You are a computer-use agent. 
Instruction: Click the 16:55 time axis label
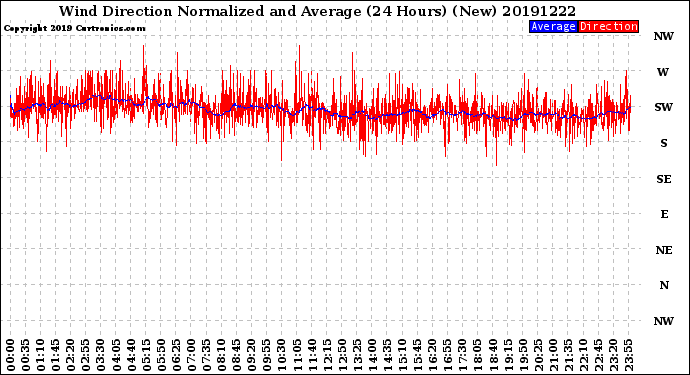click(x=448, y=355)
